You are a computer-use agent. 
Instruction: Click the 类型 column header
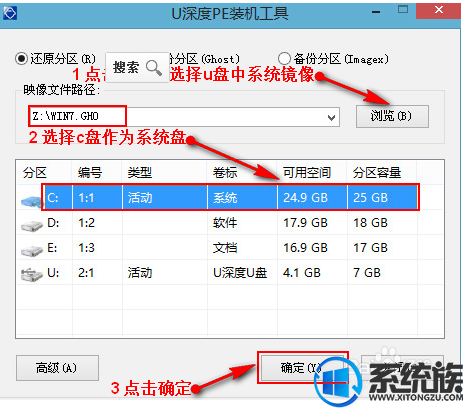click(x=165, y=173)
